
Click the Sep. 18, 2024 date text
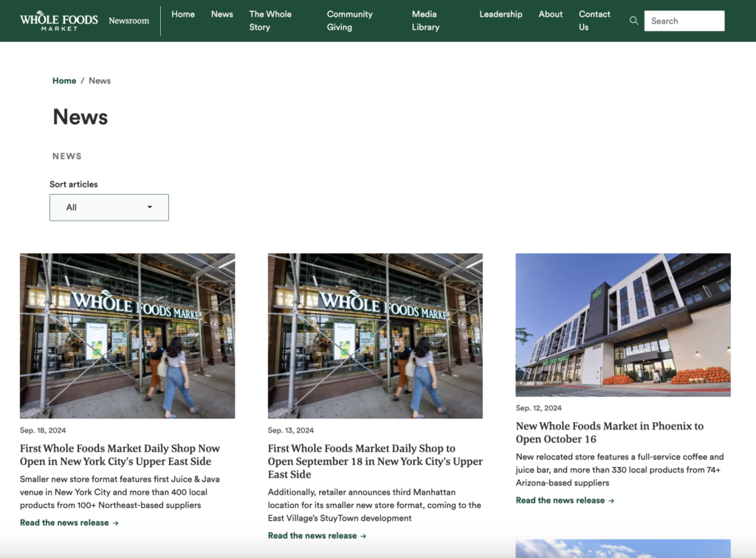[x=43, y=430]
